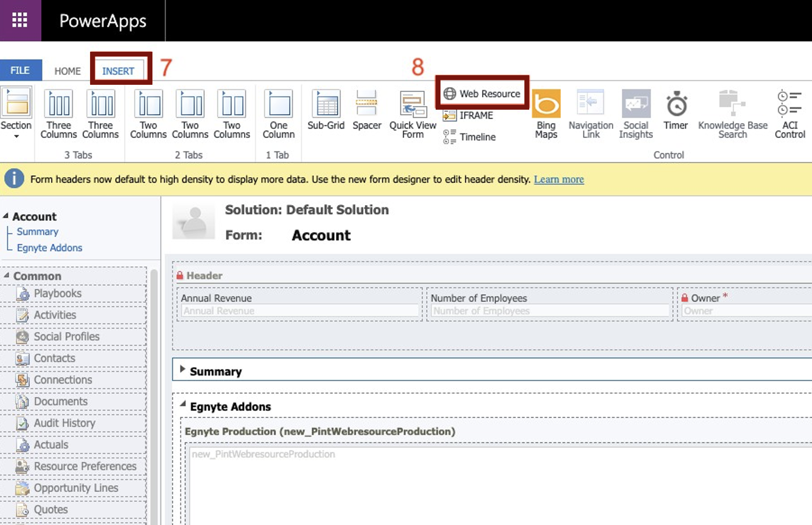812x525 pixels.
Task: Expand the Summary tab on form
Action: click(x=183, y=369)
